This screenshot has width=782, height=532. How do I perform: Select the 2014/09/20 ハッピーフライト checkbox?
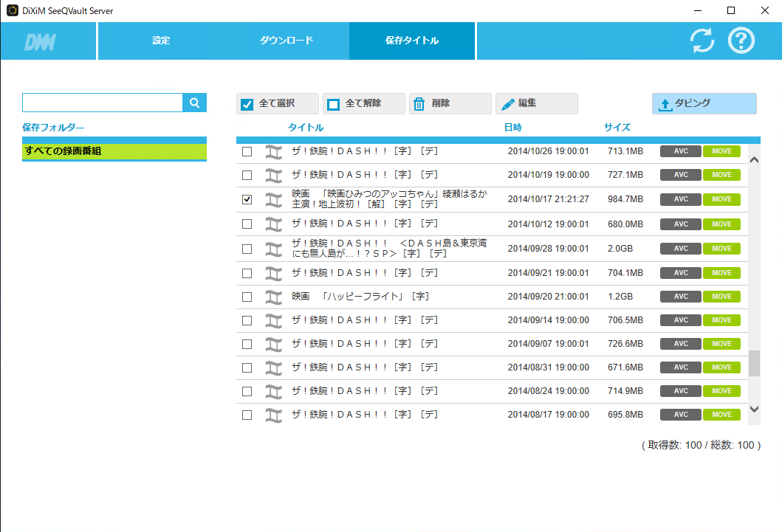[247, 297]
